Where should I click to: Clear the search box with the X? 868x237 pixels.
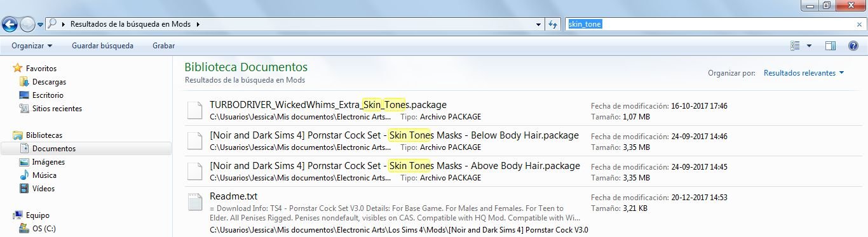click(x=859, y=24)
